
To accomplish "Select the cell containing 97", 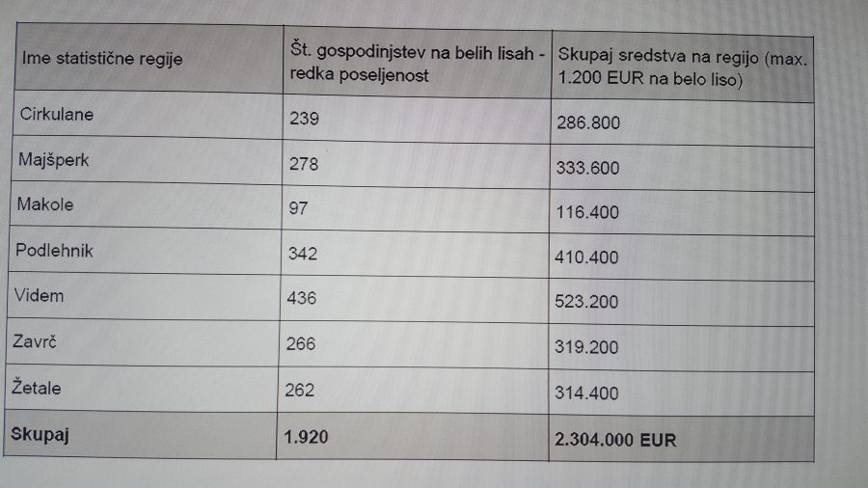I will click(x=299, y=208).
